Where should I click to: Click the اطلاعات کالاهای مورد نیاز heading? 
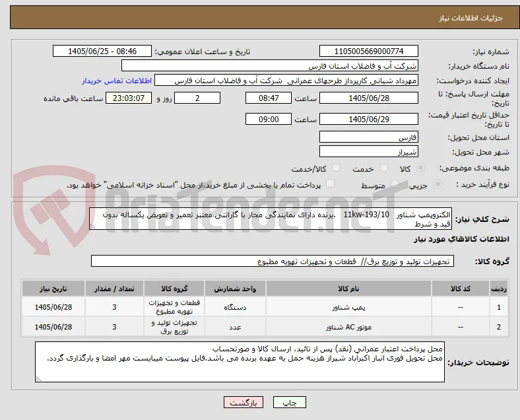461,239
